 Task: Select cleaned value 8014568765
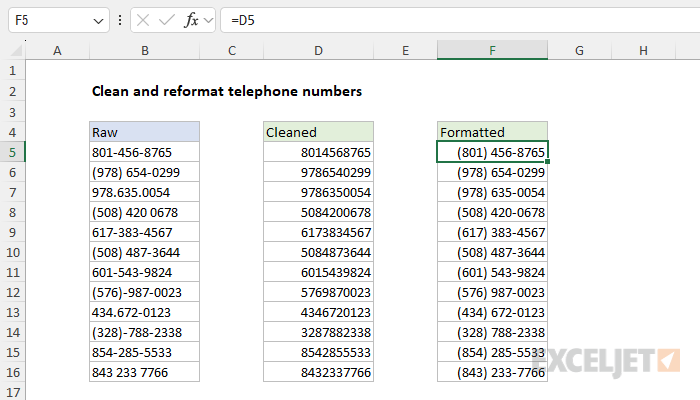coord(318,152)
